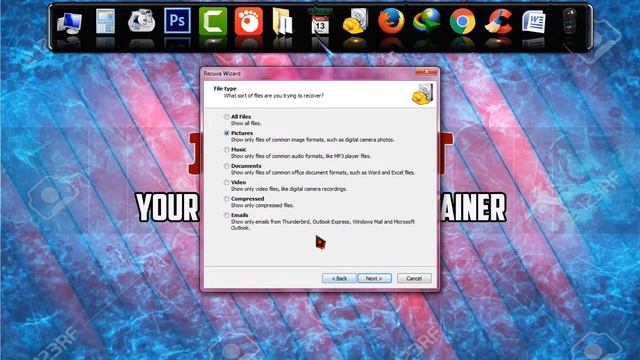
Task: Open the folders icon in dock
Action: [x=282, y=22]
